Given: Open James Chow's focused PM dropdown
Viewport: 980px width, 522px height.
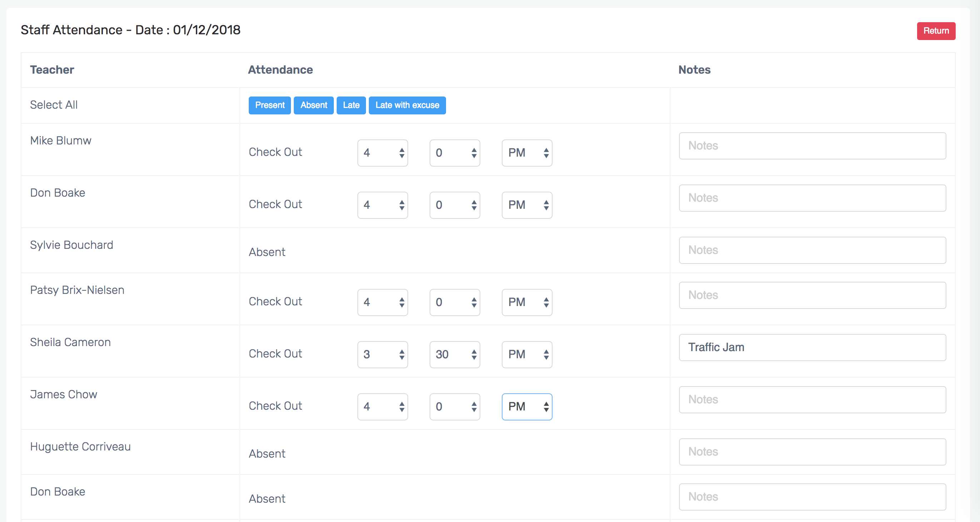Looking at the screenshot, I should (526, 407).
